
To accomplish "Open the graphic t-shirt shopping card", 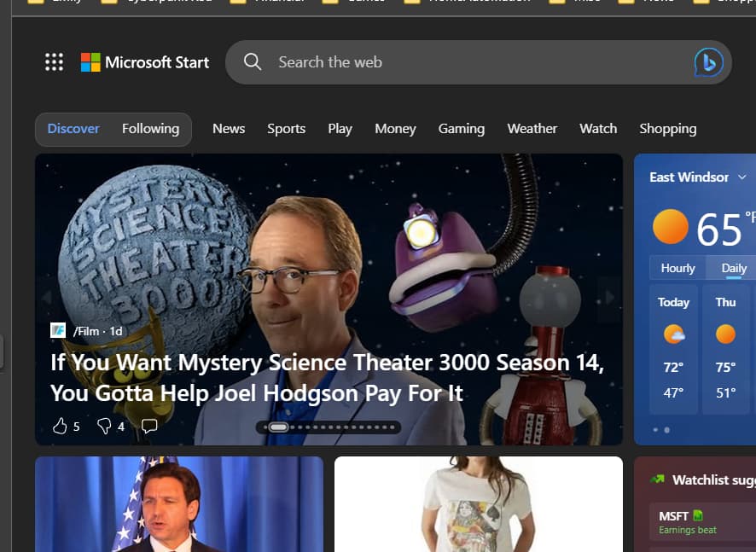I will click(x=479, y=504).
